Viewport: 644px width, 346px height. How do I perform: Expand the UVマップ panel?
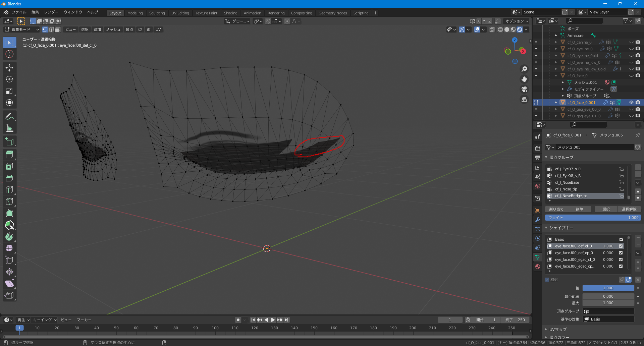[557, 329]
